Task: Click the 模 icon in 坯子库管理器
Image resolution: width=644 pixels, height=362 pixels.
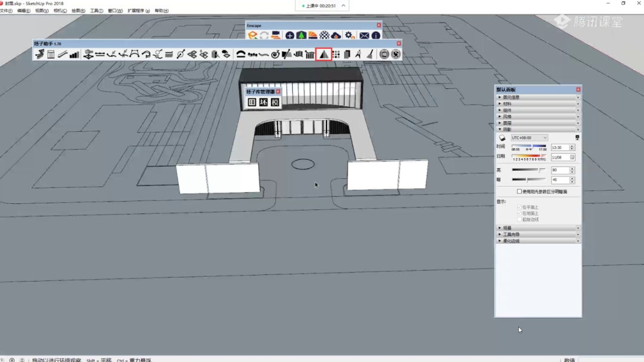Action: (x=275, y=103)
